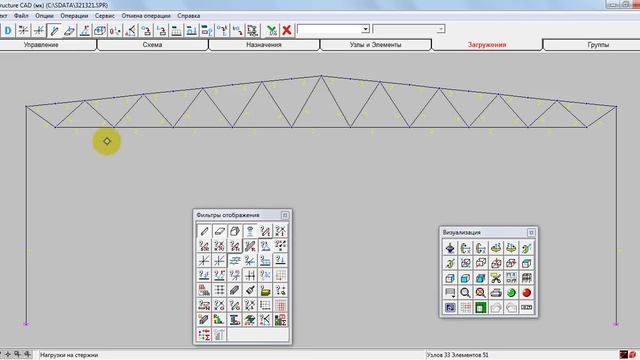
Task: Open the Сервис menu
Action: (104, 16)
